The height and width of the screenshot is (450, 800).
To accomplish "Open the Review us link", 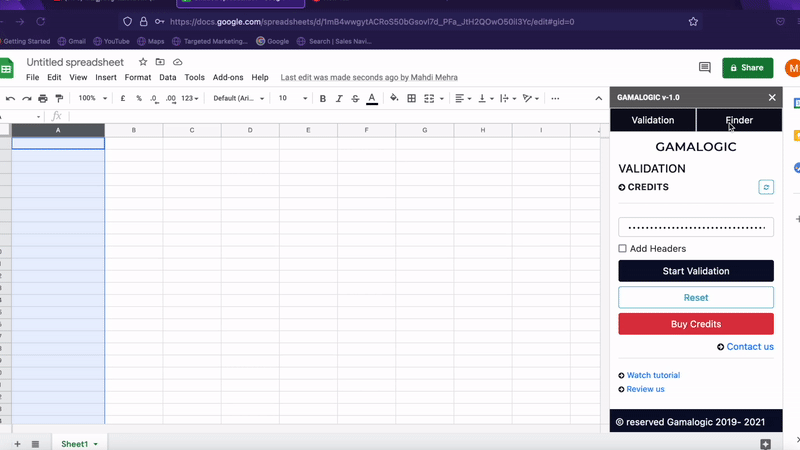I will (x=645, y=389).
